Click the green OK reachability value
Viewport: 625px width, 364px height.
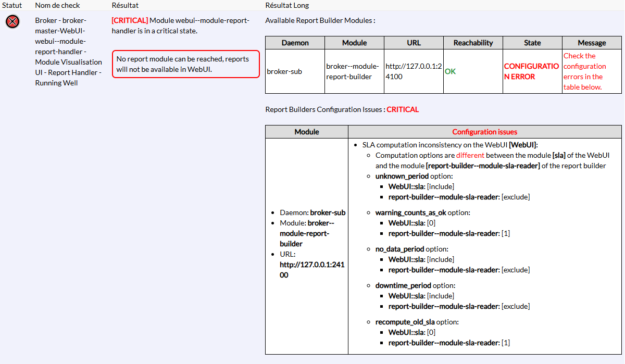pos(450,71)
